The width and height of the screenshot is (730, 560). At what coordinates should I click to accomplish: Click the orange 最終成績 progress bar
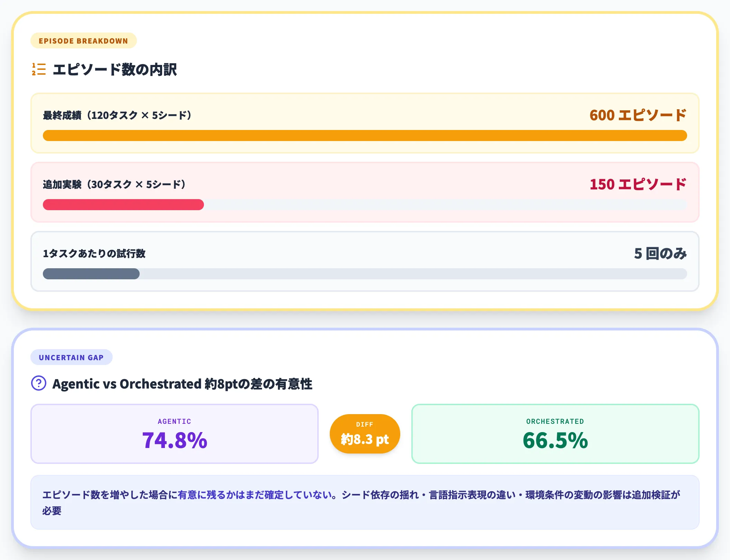365,136
